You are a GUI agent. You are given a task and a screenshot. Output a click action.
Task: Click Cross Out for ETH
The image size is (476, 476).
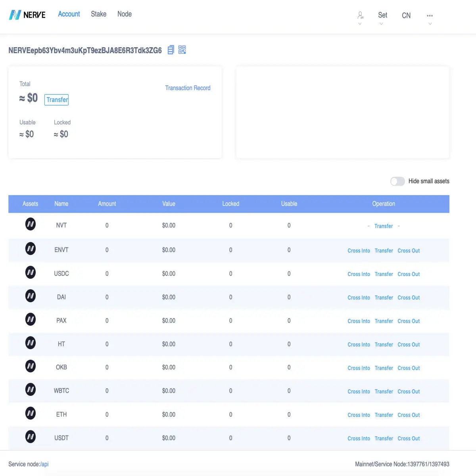click(409, 415)
